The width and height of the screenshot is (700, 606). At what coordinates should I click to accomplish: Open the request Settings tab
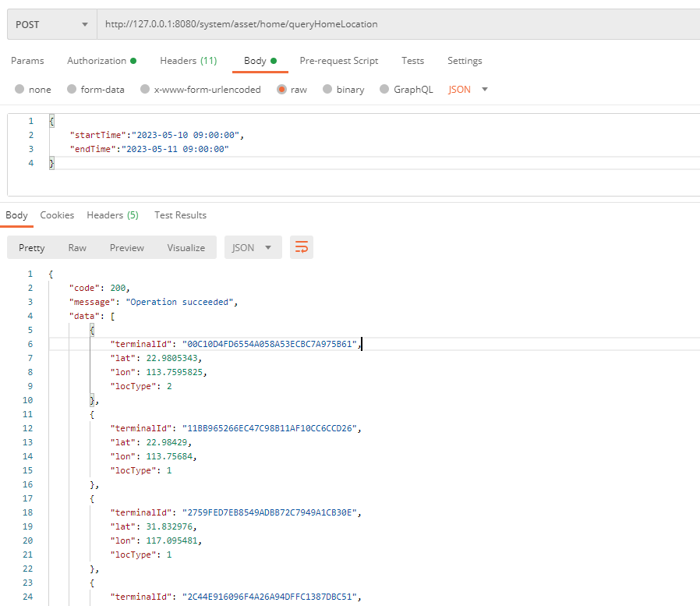(465, 61)
